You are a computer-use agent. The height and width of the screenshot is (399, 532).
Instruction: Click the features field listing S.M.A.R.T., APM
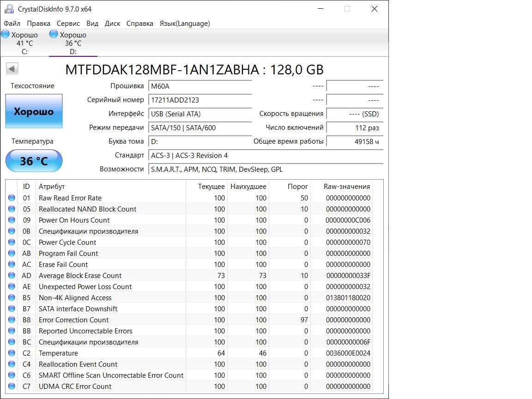pyautogui.click(x=266, y=169)
